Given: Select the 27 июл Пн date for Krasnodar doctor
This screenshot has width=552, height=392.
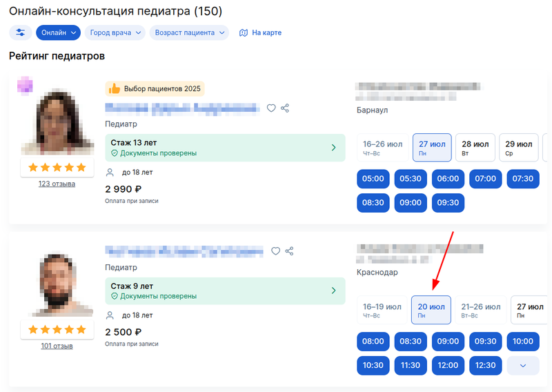Looking at the screenshot, I should pos(530,311).
